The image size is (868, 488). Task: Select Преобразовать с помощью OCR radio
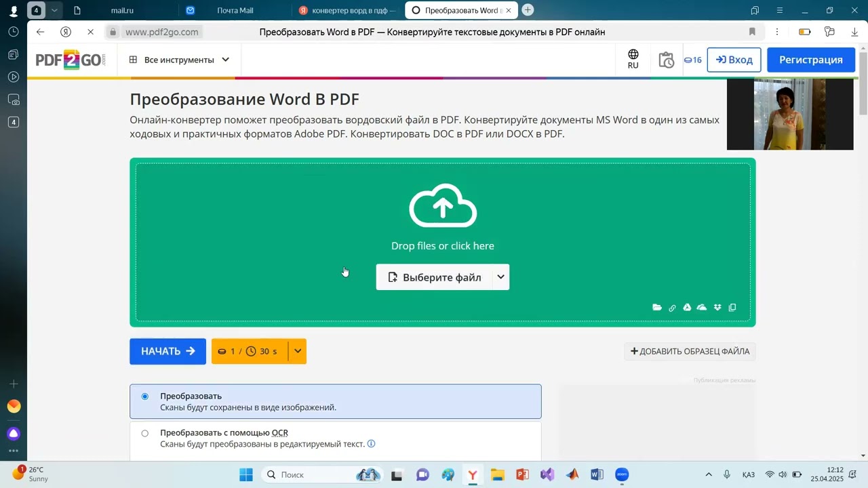point(144,433)
